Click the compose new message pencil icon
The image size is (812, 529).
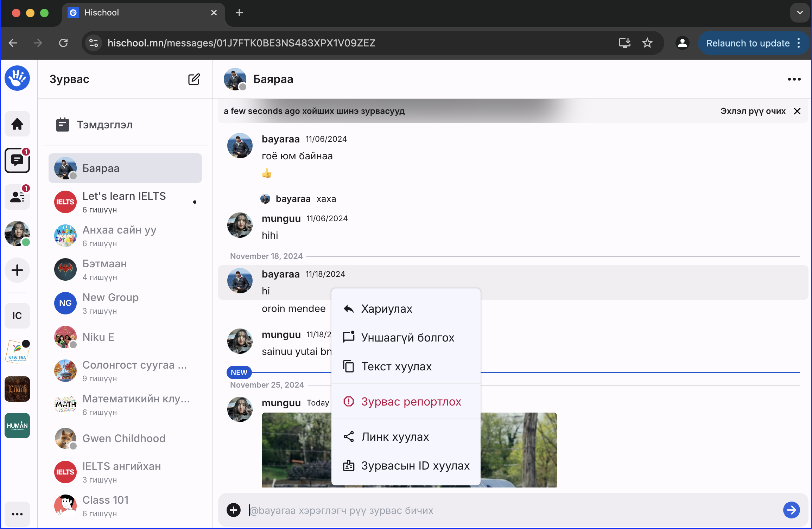(194, 79)
